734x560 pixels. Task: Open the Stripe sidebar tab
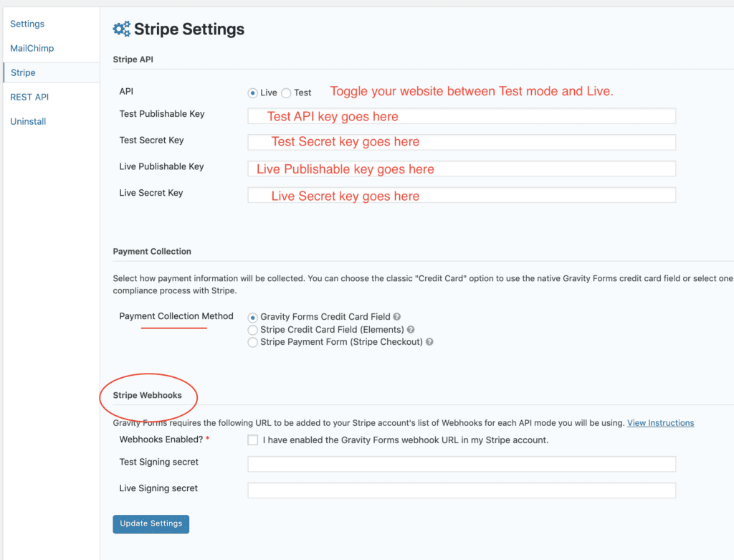click(51, 72)
